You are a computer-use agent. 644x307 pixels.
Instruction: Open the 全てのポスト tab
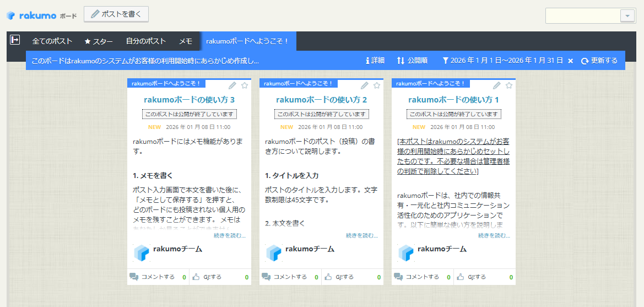click(x=52, y=41)
